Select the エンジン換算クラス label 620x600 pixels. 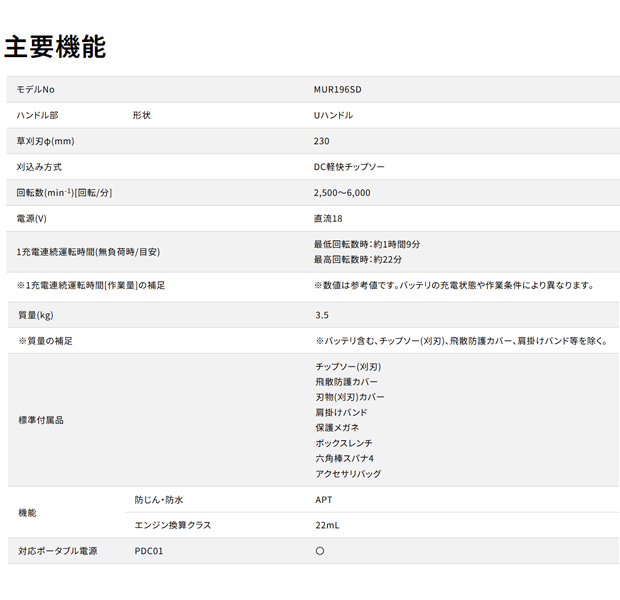173,525
